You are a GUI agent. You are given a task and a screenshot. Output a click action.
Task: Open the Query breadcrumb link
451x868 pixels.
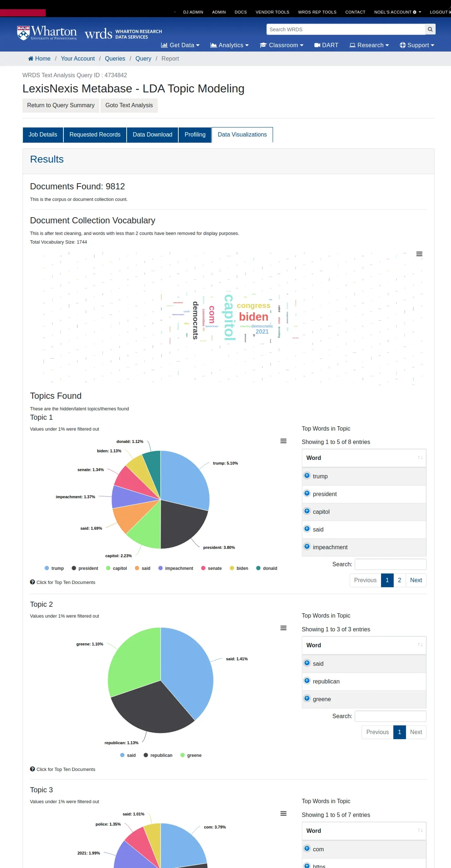(143, 59)
